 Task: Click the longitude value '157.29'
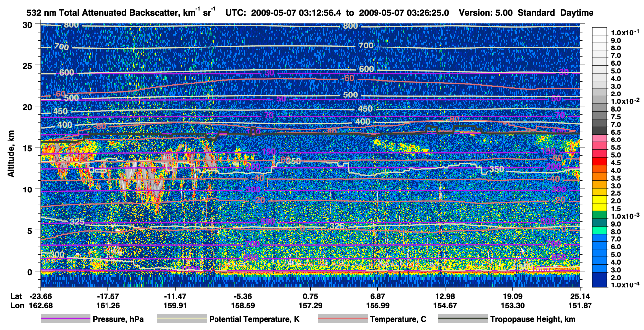pyautogui.click(x=311, y=306)
